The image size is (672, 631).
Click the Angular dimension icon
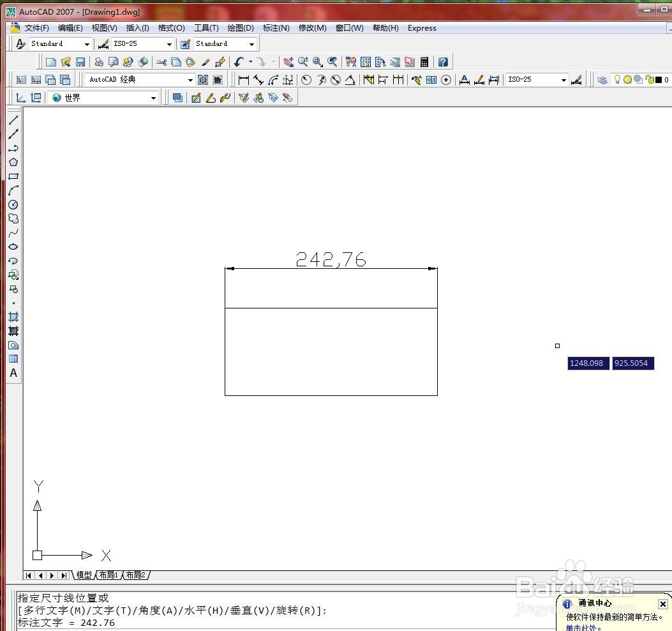click(x=350, y=80)
